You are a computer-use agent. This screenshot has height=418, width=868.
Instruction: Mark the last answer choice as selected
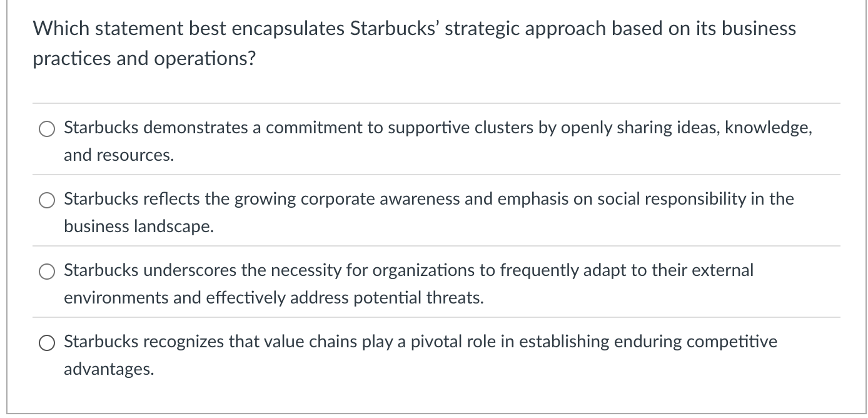(47, 343)
